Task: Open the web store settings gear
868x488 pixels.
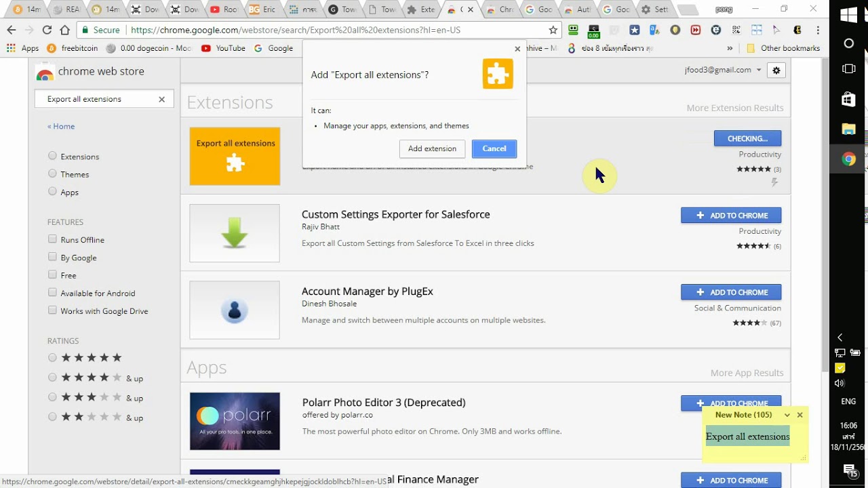Action: coord(776,70)
